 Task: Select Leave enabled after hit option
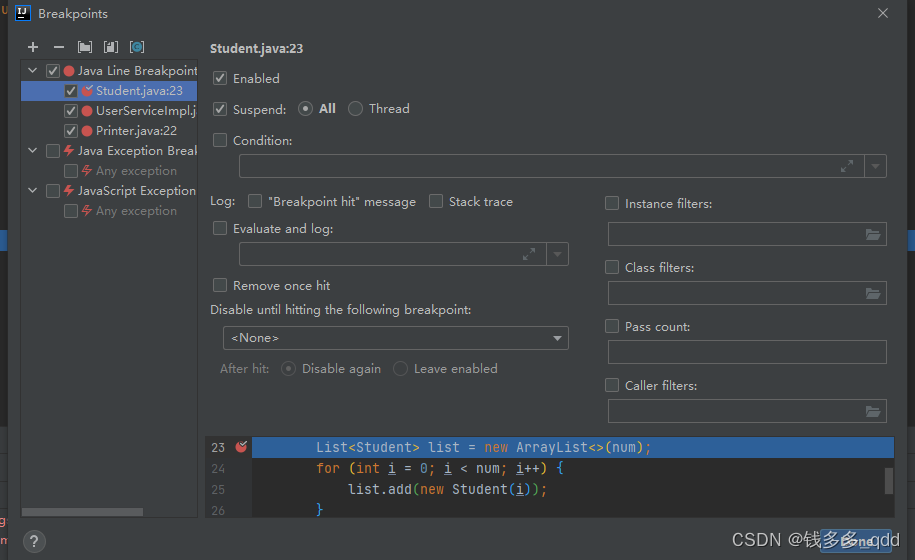click(x=400, y=369)
